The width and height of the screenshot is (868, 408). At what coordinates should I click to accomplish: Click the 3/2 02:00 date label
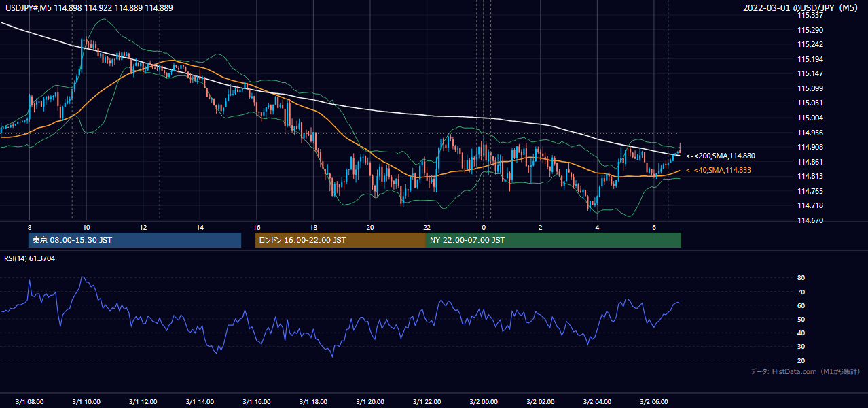[541, 401]
